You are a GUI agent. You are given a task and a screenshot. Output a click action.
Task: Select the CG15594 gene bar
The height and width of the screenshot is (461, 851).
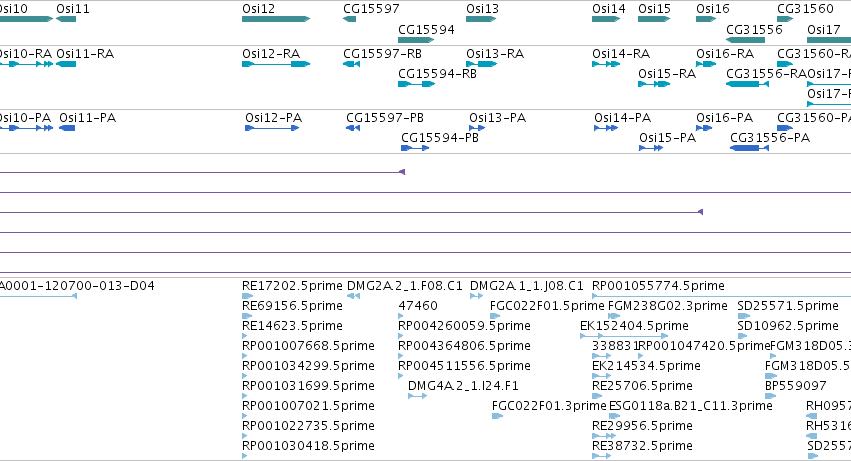(x=416, y=40)
